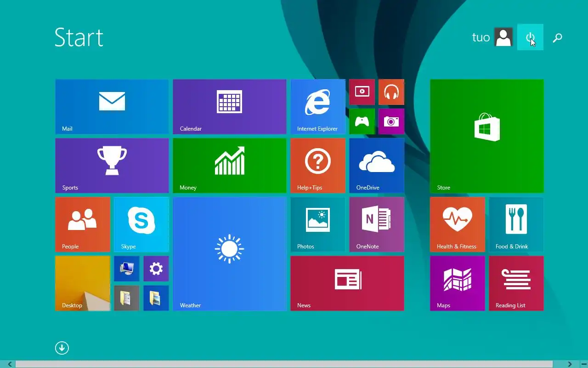Open the Food & Drink tile
Screen dimensions: 588x368
[516, 224]
